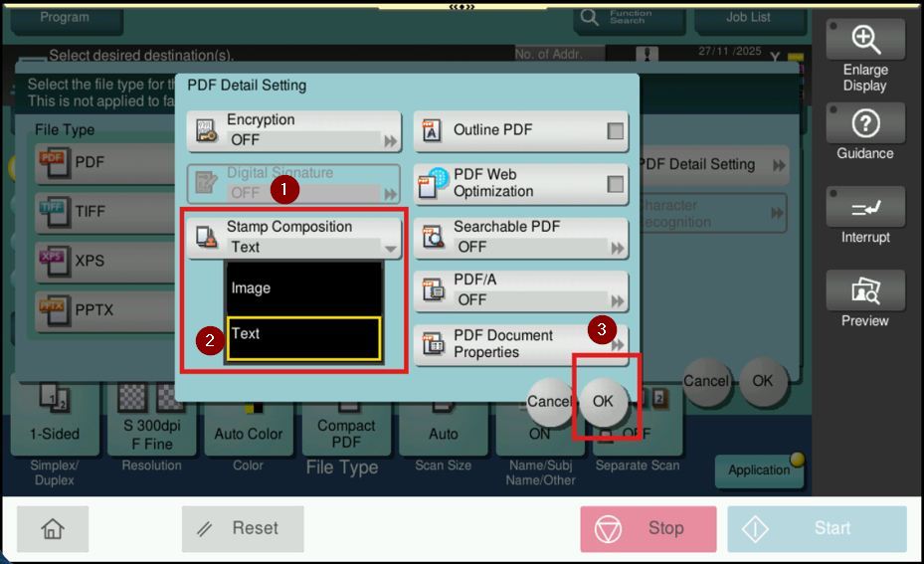Screen dimensions: 924x564
Task: Expand the Stamp Composition dropdown
Action: coord(390,248)
